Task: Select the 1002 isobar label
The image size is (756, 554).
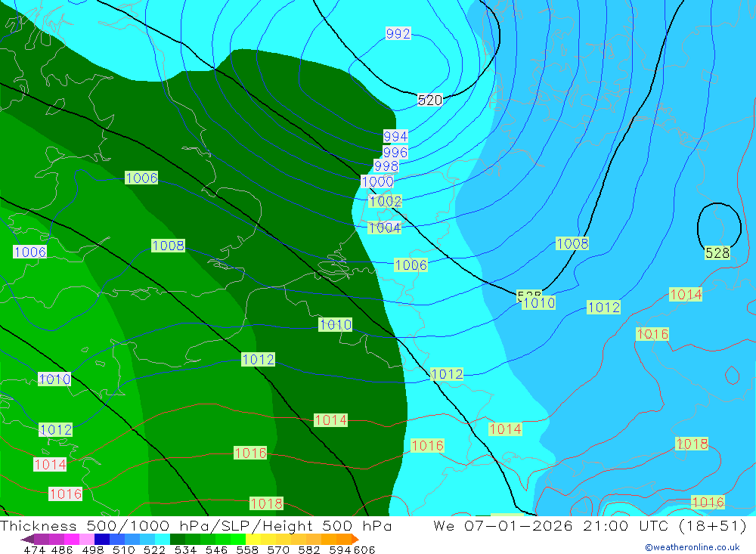Action: 386,201
